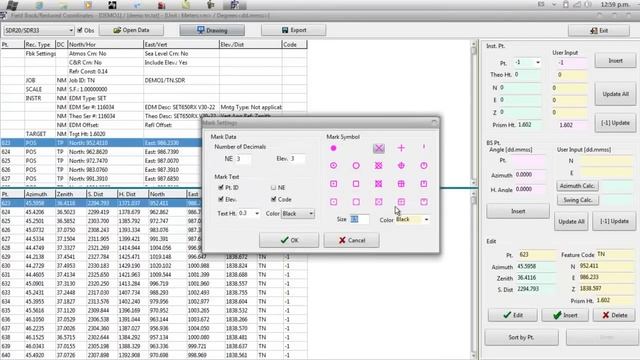Click the NE number of decimals field

point(243,159)
